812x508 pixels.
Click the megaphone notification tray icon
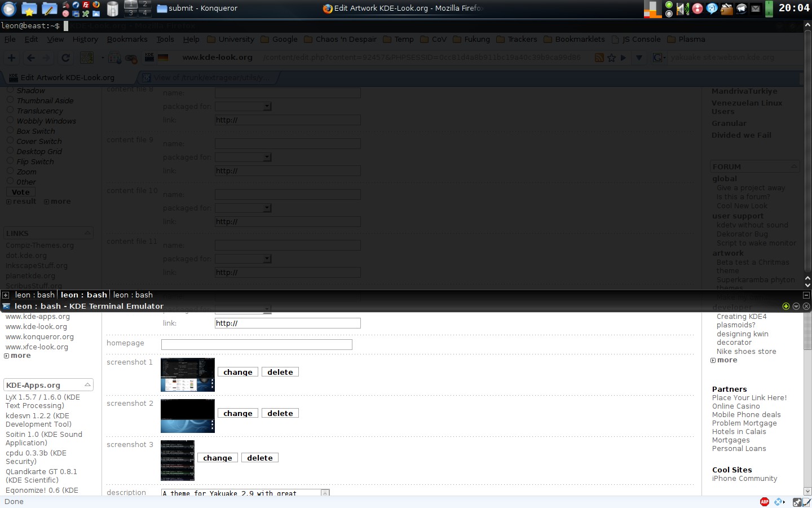pos(742,8)
